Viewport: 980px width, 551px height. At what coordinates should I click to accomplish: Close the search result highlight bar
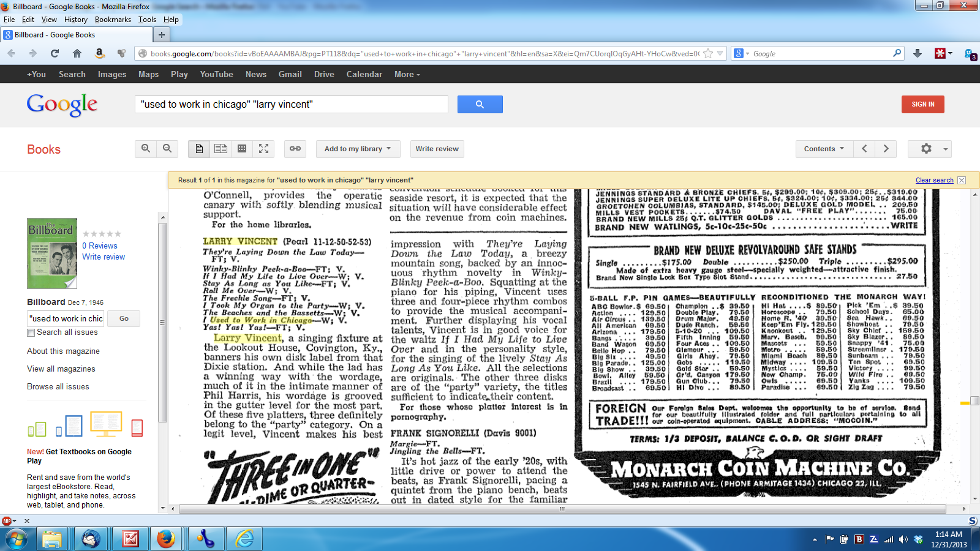point(962,180)
